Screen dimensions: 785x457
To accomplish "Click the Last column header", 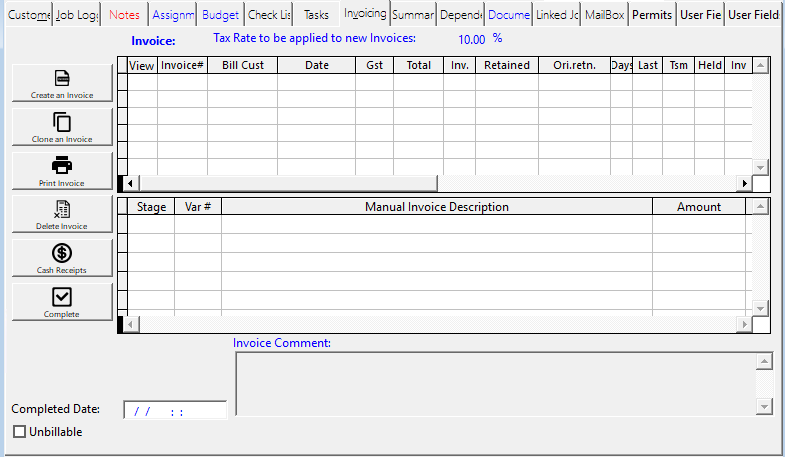I will 648,65.
